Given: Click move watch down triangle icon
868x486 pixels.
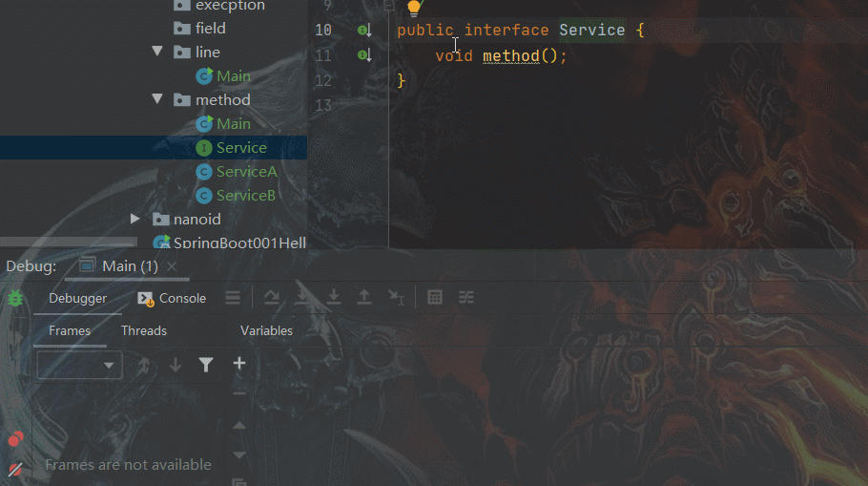Looking at the screenshot, I should point(239,454).
